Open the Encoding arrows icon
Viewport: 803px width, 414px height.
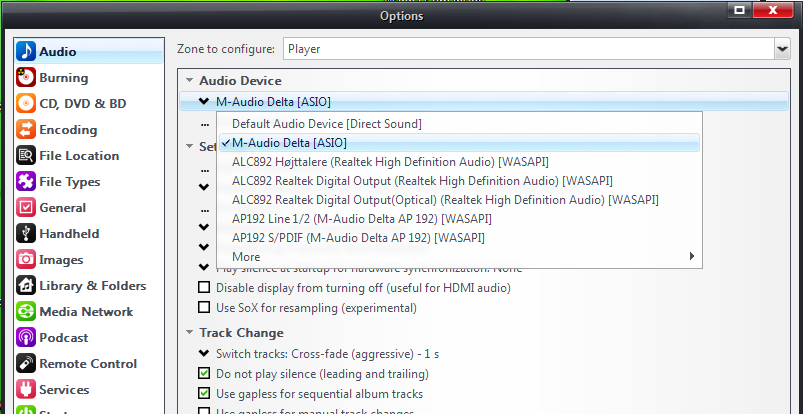(26, 130)
